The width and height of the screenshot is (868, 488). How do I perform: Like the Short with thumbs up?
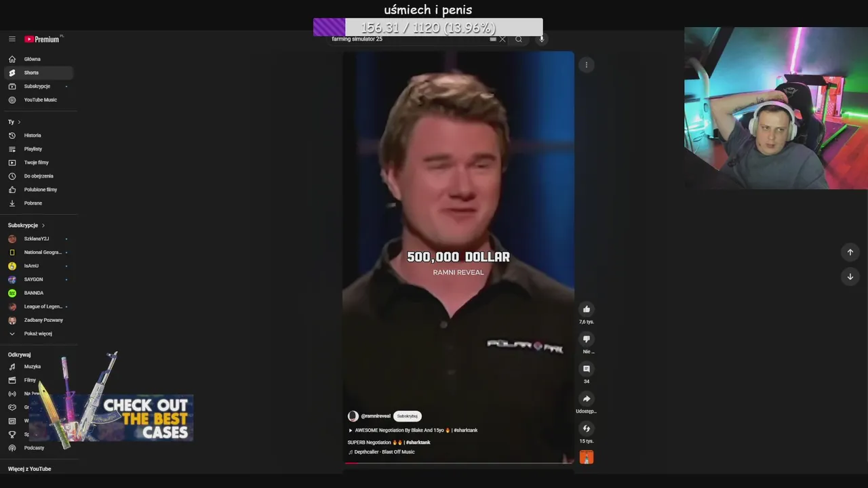coord(587,309)
